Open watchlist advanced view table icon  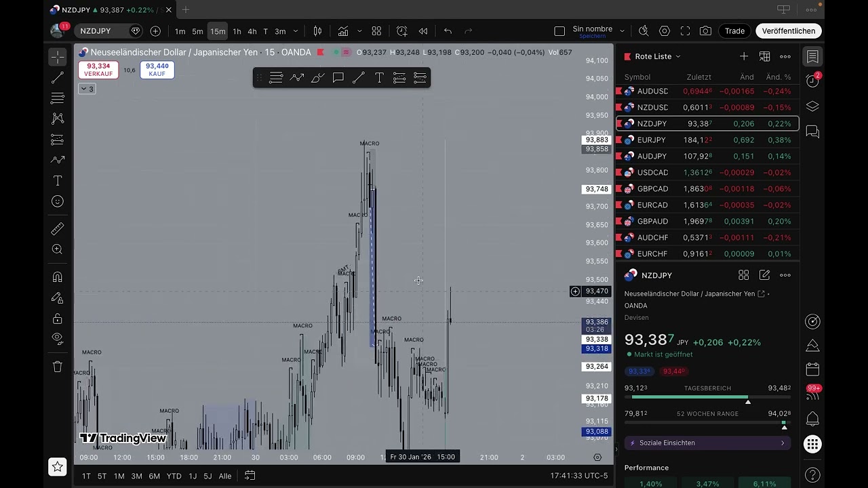pyautogui.click(x=764, y=56)
